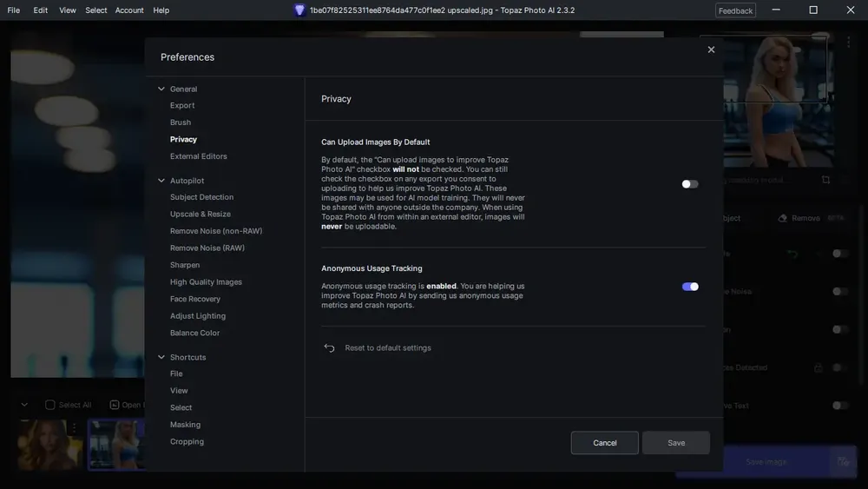Click the crop icon below the preview thumbnail
868x489 pixels.
pos(825,180)
